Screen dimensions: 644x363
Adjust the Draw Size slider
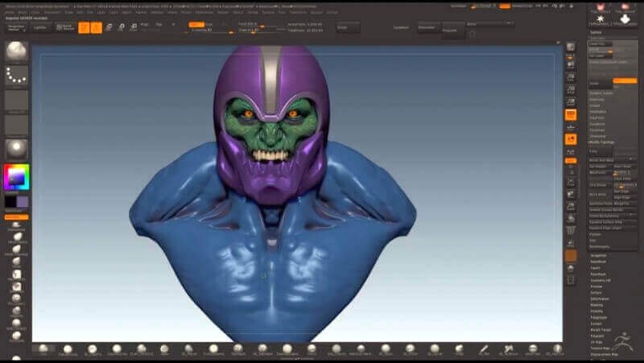(x=261, y=31)
